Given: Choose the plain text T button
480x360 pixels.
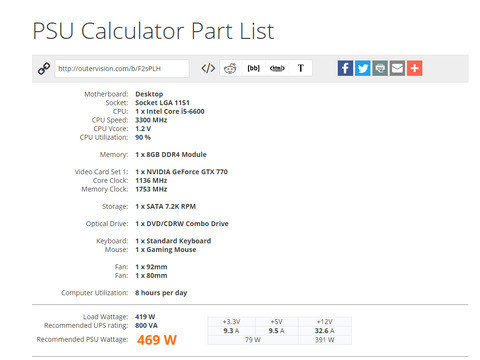Looking at the screenshot, I should tap(301, 68).
